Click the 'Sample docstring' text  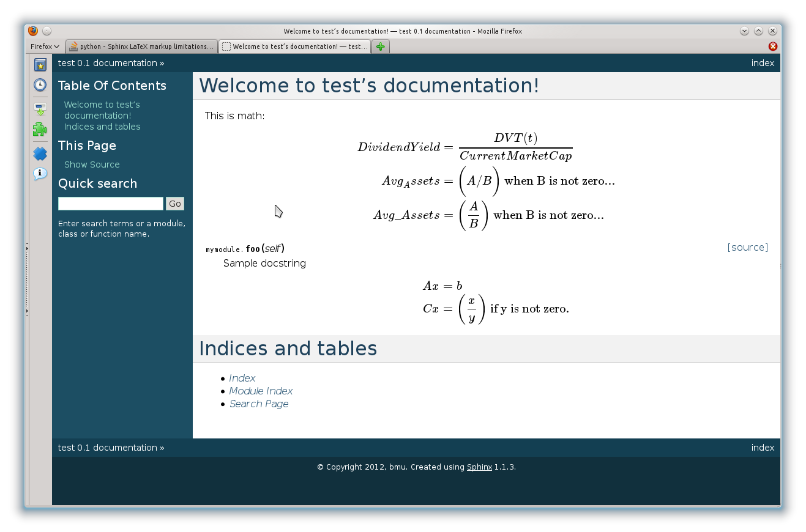click(264, 263)
